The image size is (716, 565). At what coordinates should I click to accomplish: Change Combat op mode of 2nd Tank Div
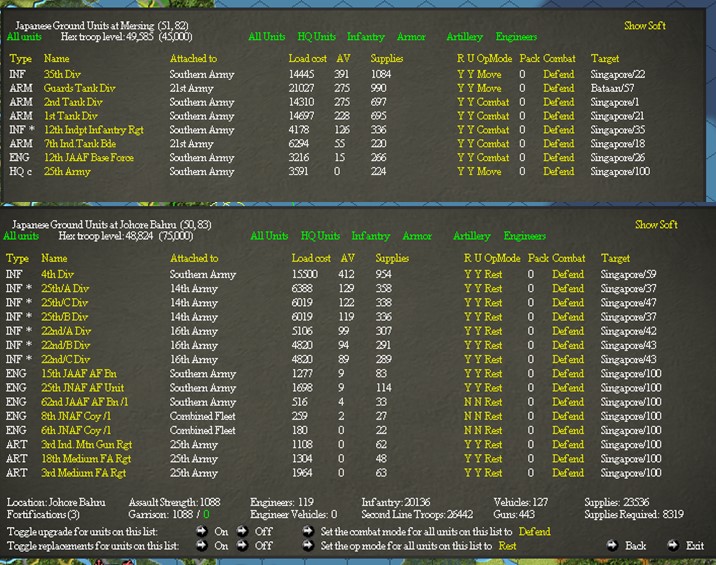tap(493, 102)
